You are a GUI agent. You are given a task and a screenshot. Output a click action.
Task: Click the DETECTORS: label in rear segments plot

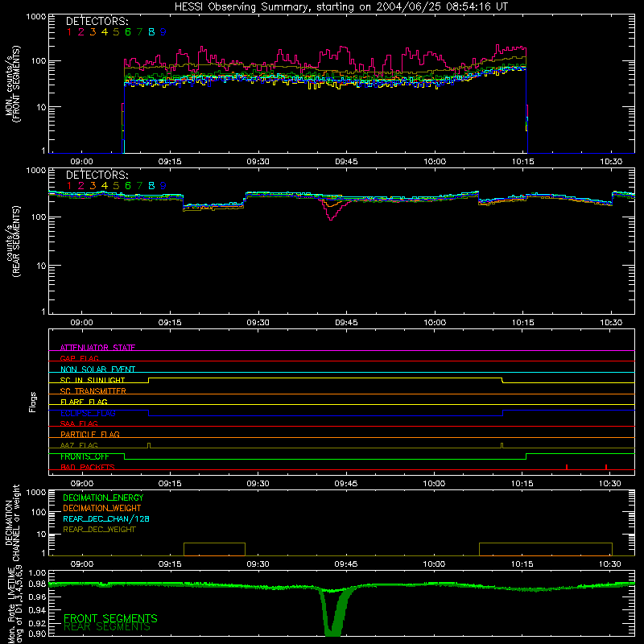tap(97, 175)
